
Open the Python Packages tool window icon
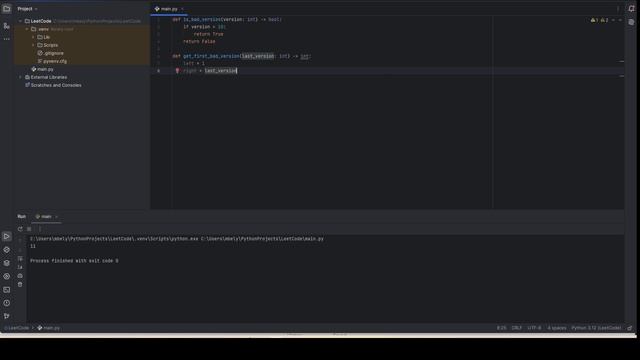coord(7,250)
